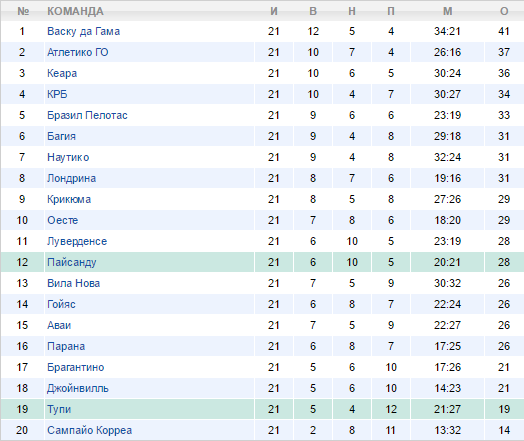Select the Крикюма team name
The width and height of the screenshot is (524, 441).
pyautogui.click(x=69, y=199)
